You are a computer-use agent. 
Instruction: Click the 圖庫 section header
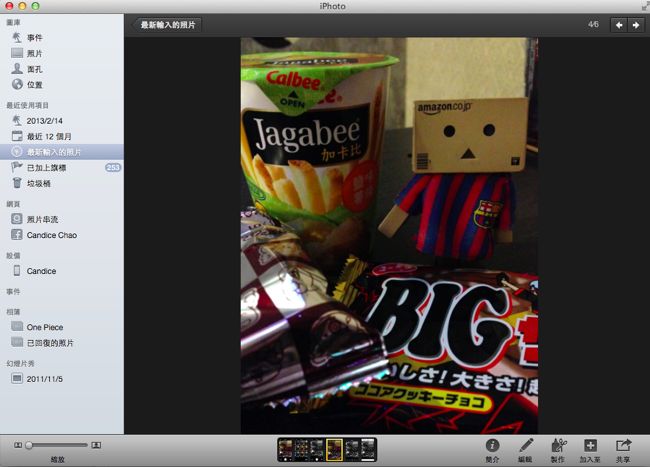click(x=13, y=22)
